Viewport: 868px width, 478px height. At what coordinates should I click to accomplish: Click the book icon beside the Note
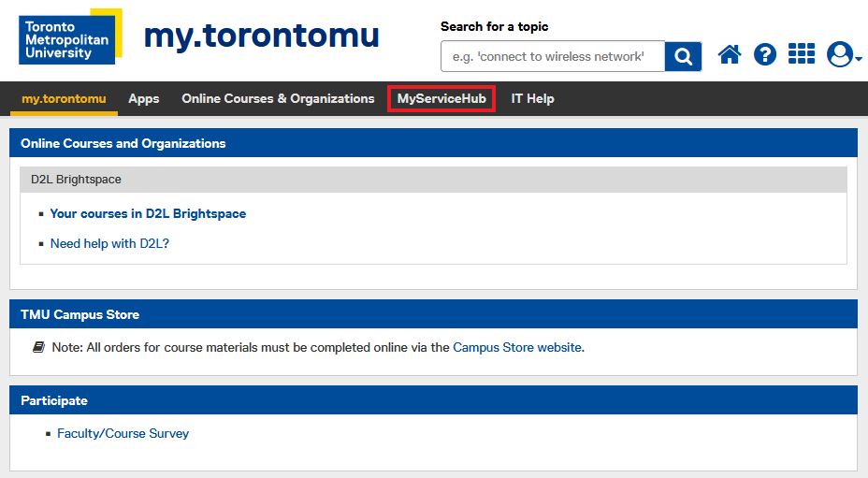tap(39, 347)
